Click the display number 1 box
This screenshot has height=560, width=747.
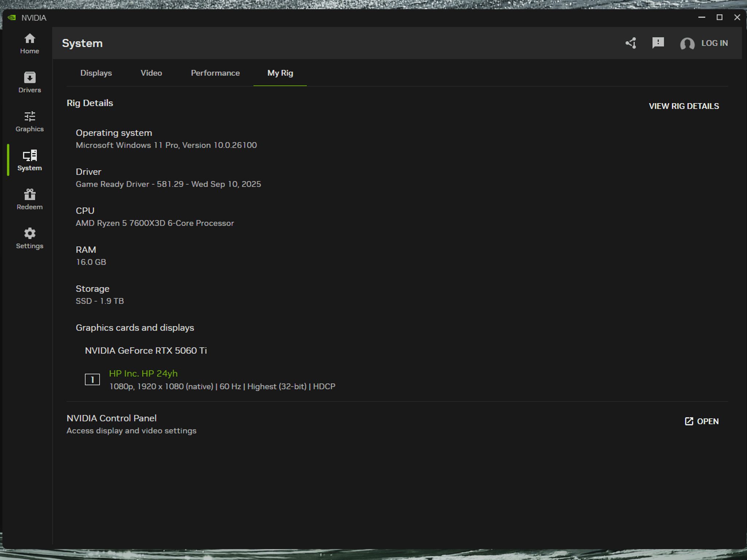tap(92, 380)
